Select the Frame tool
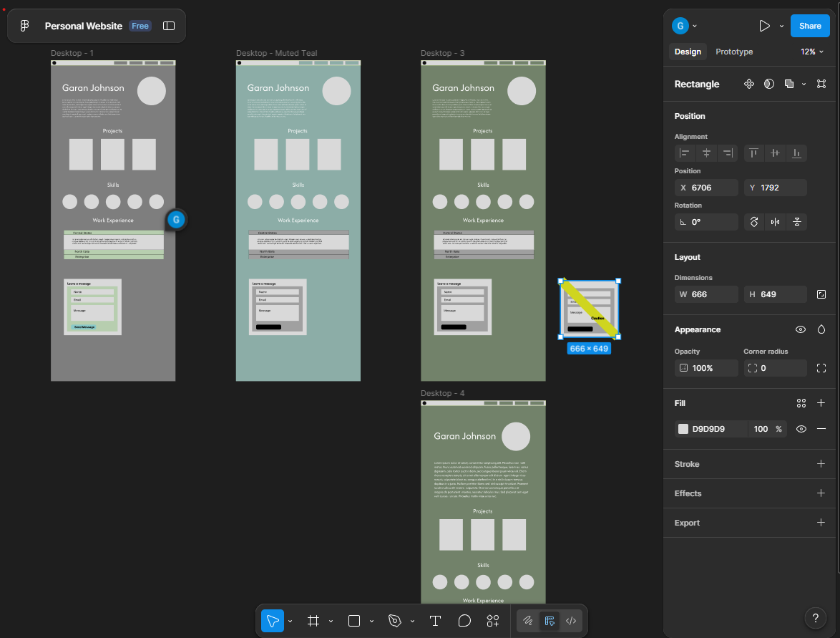Viewport: 840px width, 638px height. (x=313, y=621)
